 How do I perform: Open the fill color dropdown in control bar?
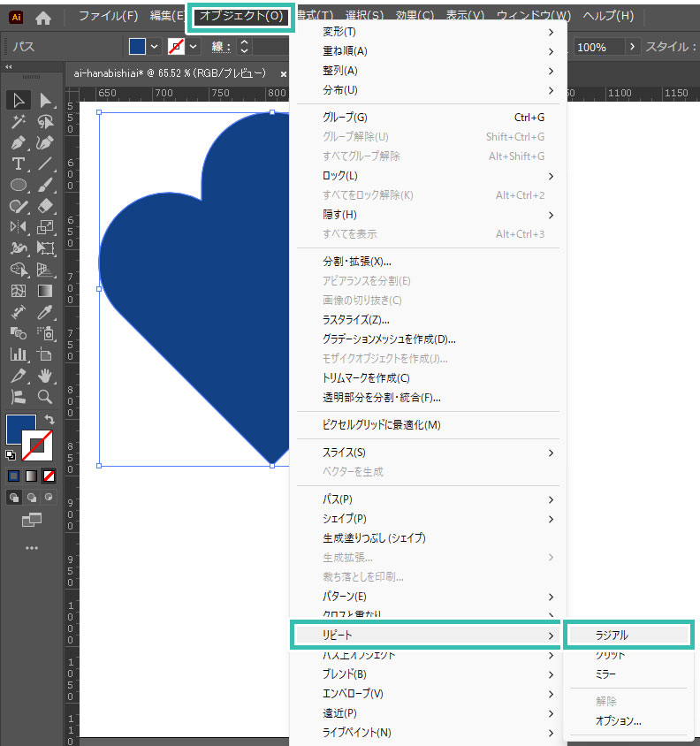click(155, 46)
